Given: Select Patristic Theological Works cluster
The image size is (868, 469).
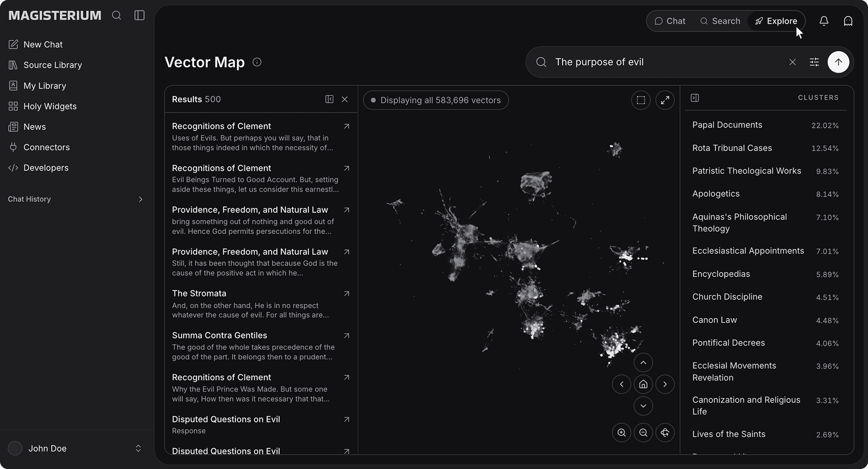Looking at the screenshot, I should click(766, 171).
